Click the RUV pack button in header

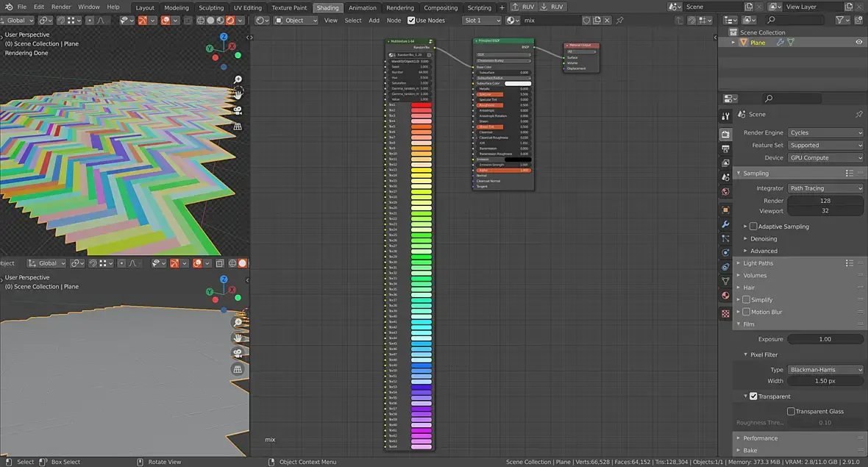[524, 7]
